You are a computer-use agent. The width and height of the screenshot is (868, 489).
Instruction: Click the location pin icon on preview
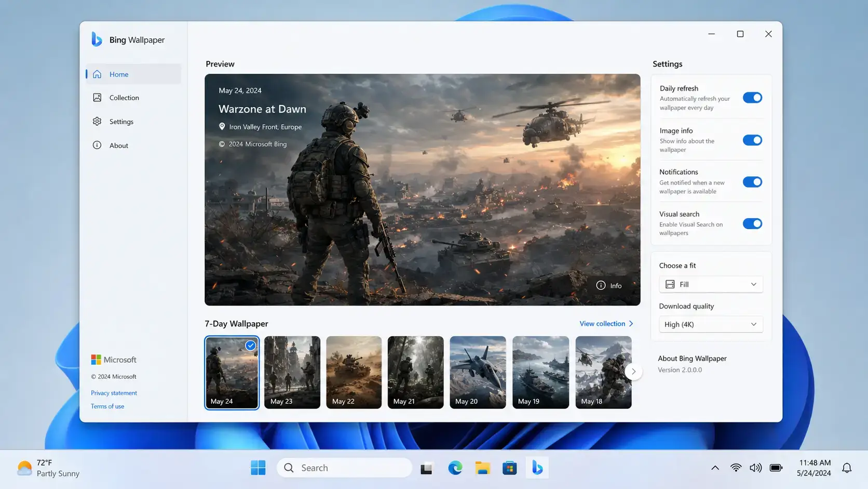pos(222,126)
